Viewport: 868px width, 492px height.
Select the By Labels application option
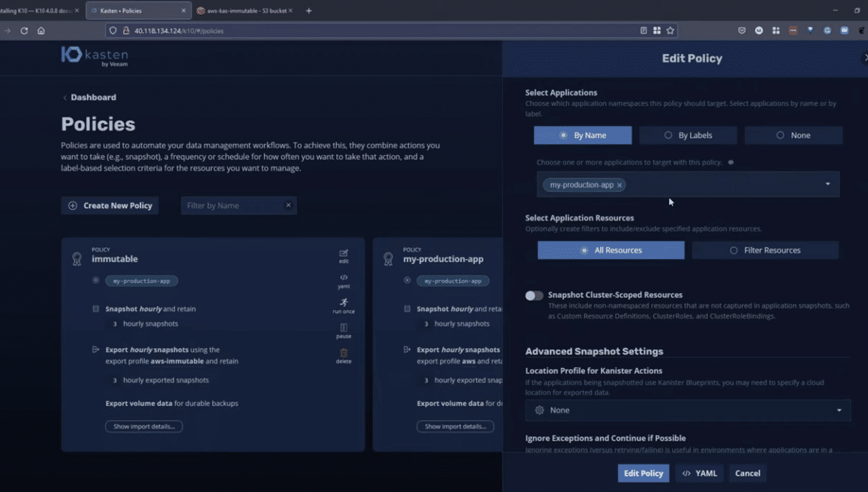point(688,135)
